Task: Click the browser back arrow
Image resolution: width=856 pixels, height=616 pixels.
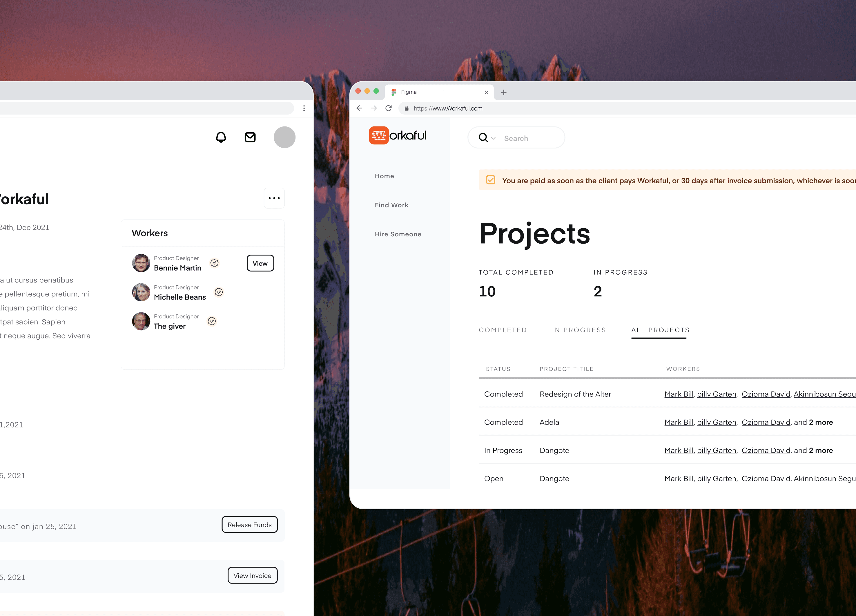Action: 359,108
